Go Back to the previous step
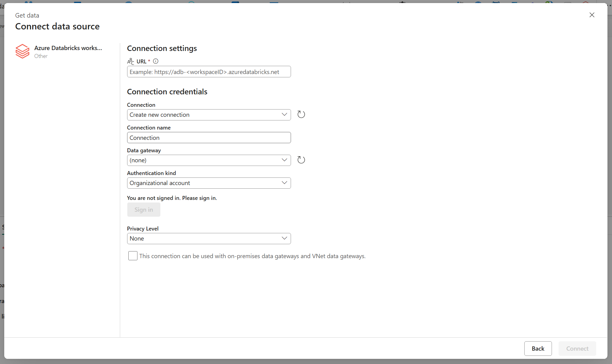The image size is (612, 364). (538, 349)
